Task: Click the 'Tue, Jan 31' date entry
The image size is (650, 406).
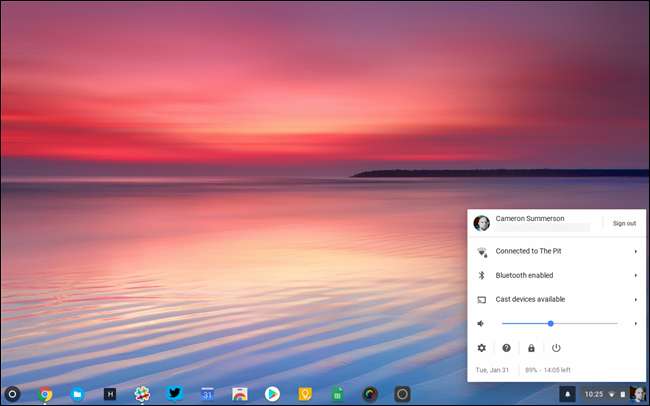Action: [490, 369]
